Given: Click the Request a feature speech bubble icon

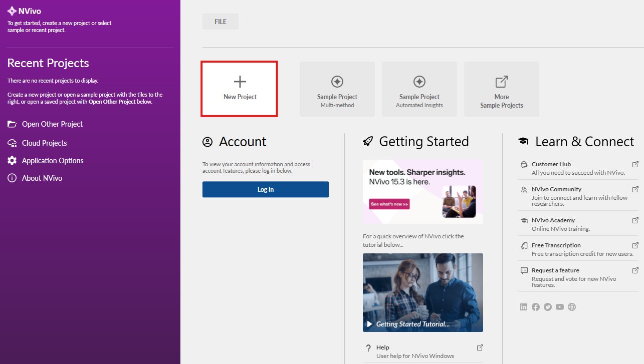Looking at the screenshot, I should [524, 270].
